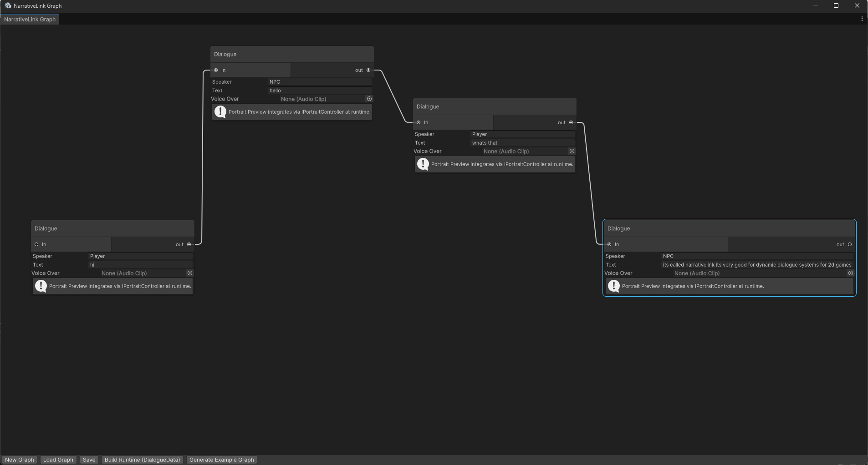
Task: Select the NarrativeLink Graph tab
Action: click(30, 20)
